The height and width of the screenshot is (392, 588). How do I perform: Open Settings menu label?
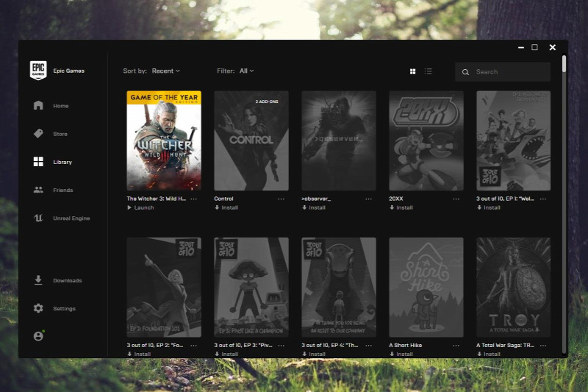point(64,309)
